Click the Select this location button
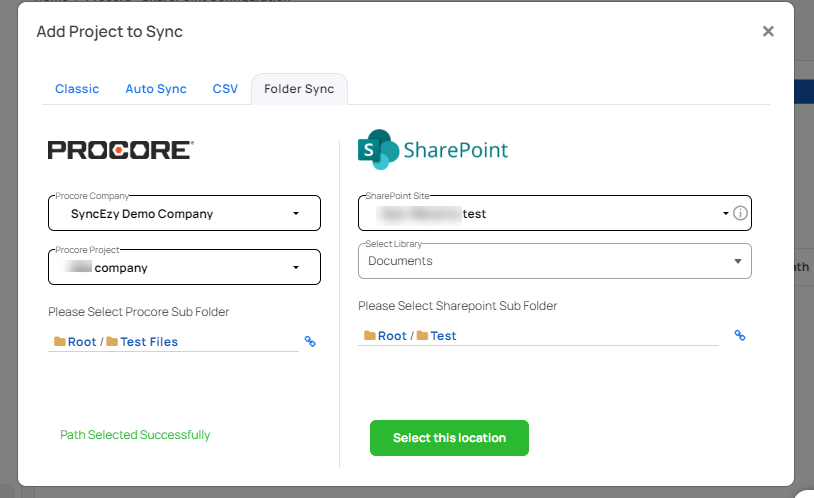814x498 pixels. pos(449,438)
